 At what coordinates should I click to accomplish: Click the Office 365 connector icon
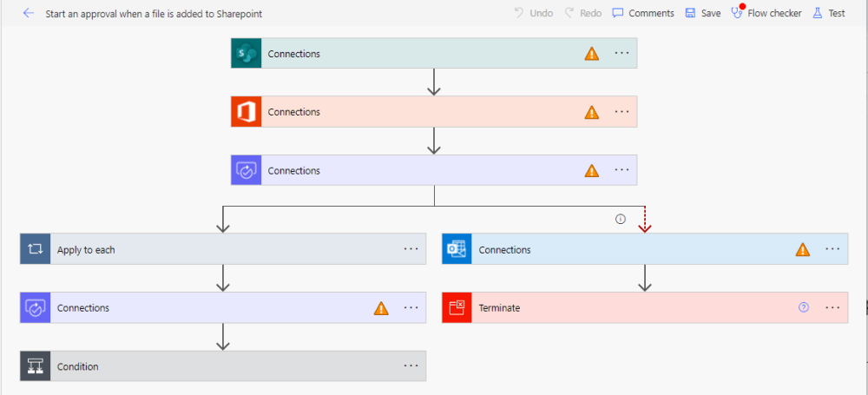coord(246,112)
